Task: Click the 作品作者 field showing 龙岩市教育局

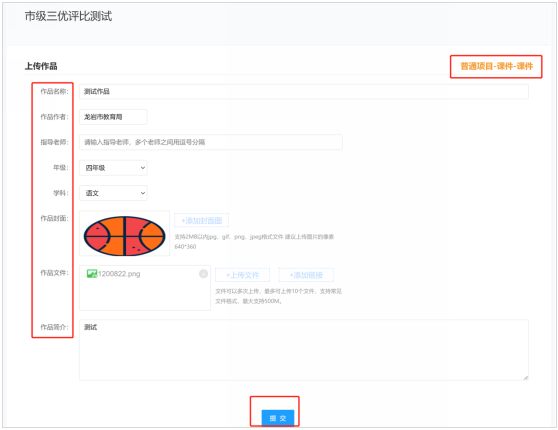Action: tap(113, 117)
